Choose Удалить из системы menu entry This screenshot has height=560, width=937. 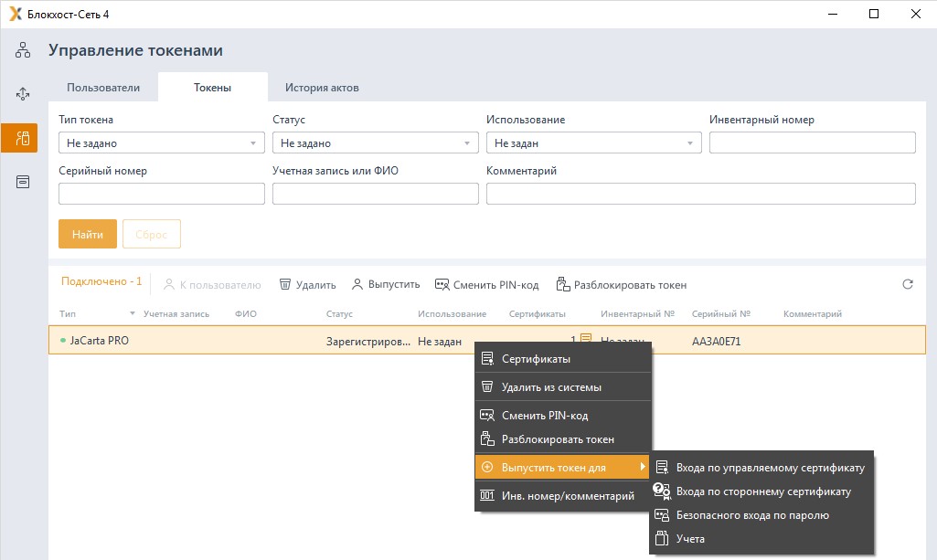(551, 387)
